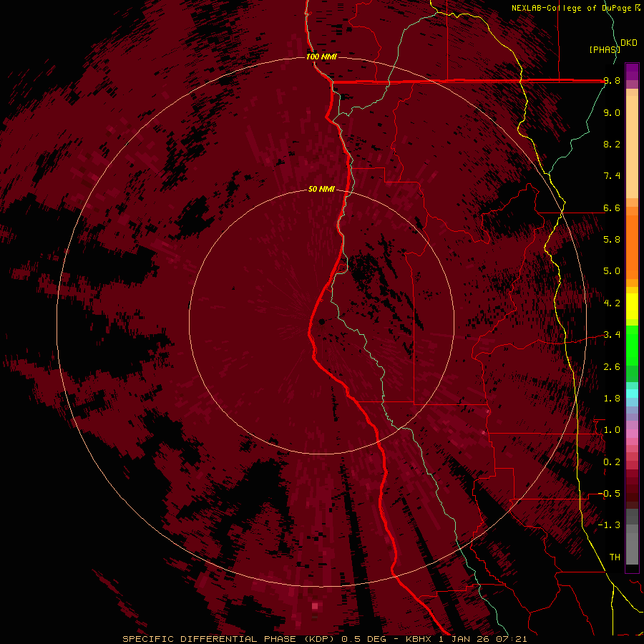Click the DKD unit label

(x=629, y=43)
